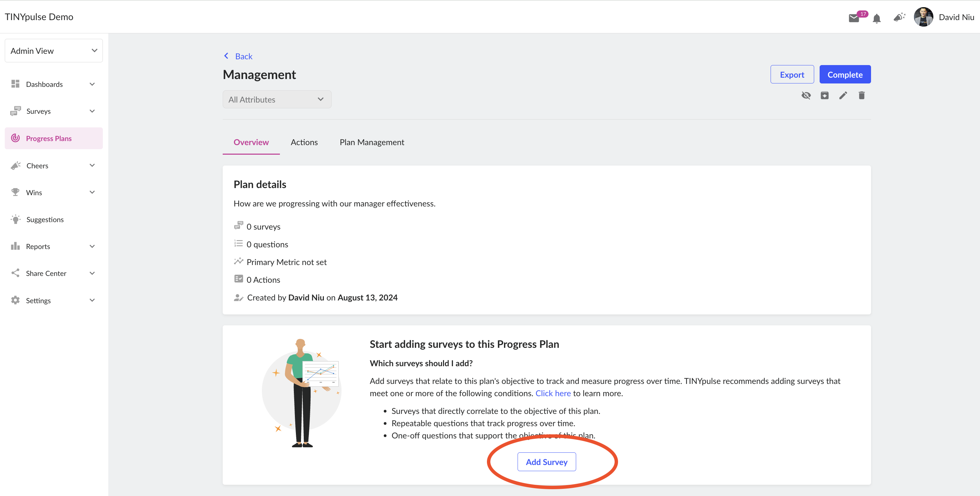The width and height of the screenshot is (980, 496).
Task: Expand the Settings sidebar section
Action: coord(54,300)
